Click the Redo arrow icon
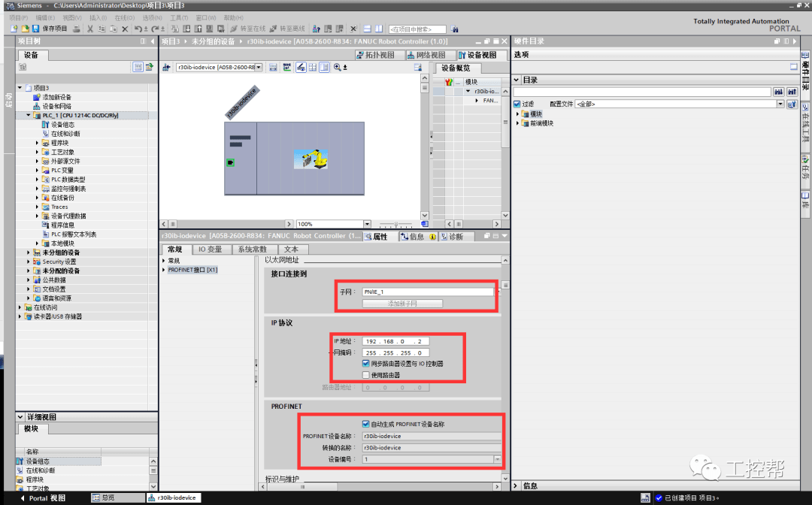This screenshot has height=505, width=812. [x=155, y=29]
